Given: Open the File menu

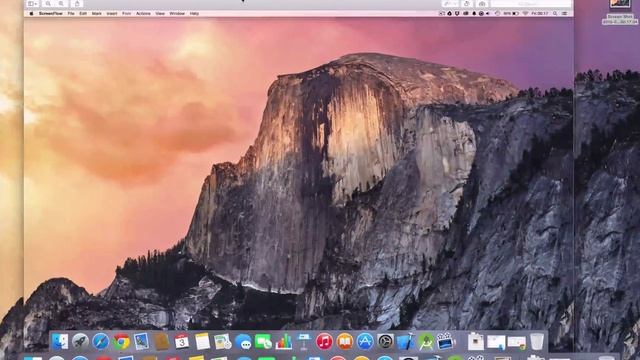Looking at the screenshot, I should point(71,13).
